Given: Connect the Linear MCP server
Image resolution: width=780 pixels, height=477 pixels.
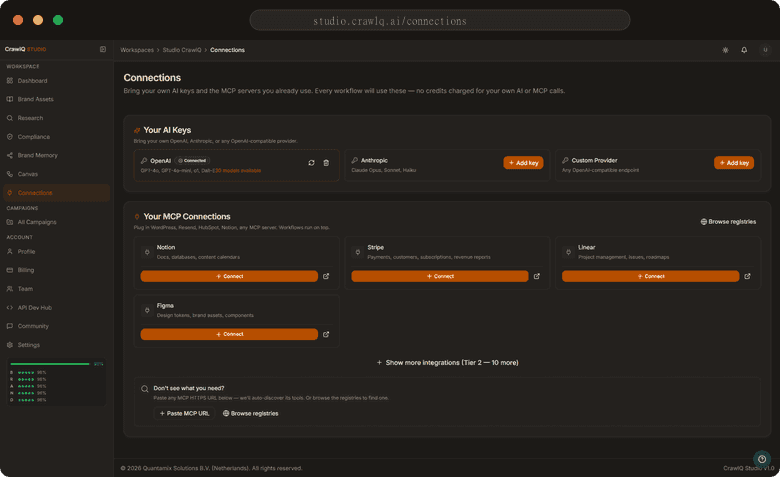Looking at the screenshot, I should click(x=651, y=276).
